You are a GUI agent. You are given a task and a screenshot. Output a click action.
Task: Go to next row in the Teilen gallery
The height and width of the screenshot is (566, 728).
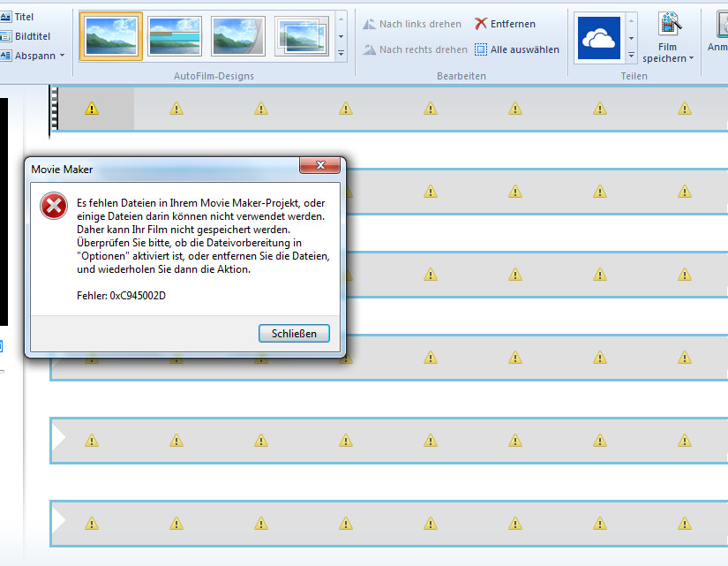(631, 38)
